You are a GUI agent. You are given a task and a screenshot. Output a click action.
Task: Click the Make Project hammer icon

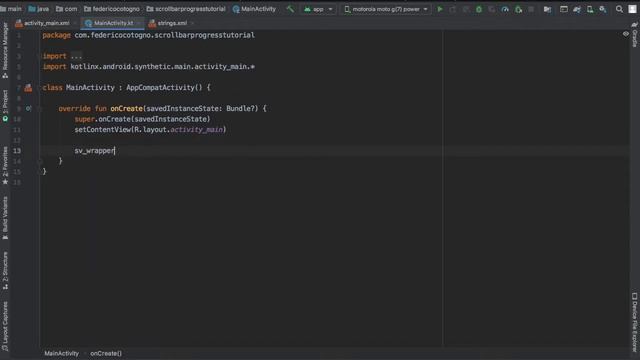pos(290,9)
